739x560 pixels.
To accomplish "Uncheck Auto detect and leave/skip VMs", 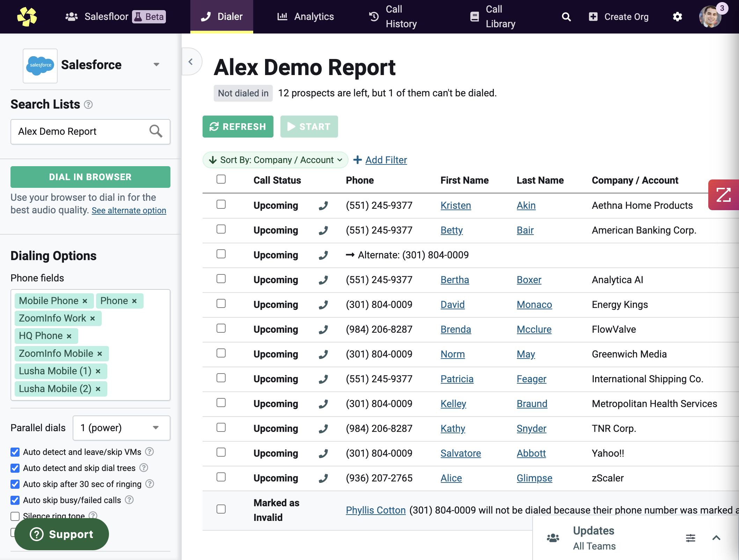I will (x=15, y=452).
